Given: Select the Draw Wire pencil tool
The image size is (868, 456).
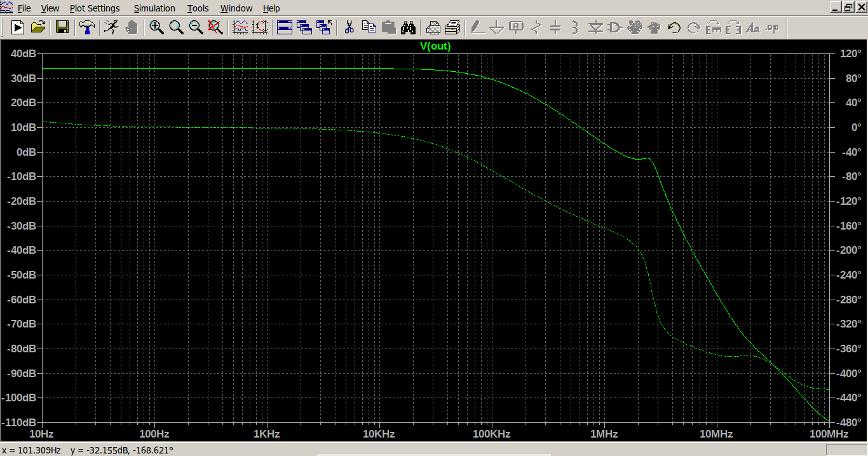Looking at the screenshot, I should [477, 27].
